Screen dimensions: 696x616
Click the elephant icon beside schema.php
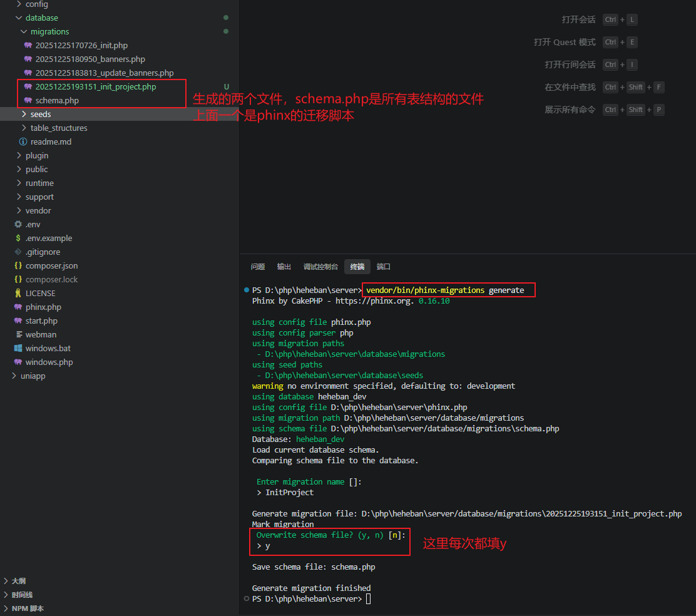[x=28, y=101]
